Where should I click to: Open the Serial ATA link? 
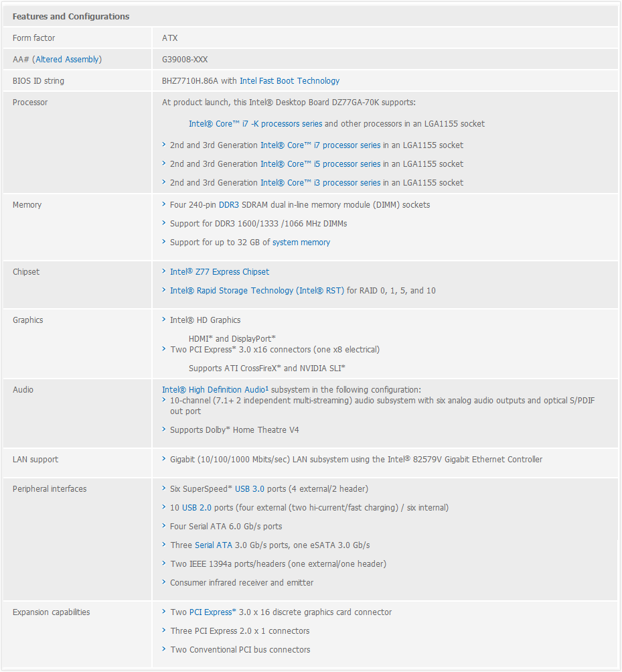(214, 545)
